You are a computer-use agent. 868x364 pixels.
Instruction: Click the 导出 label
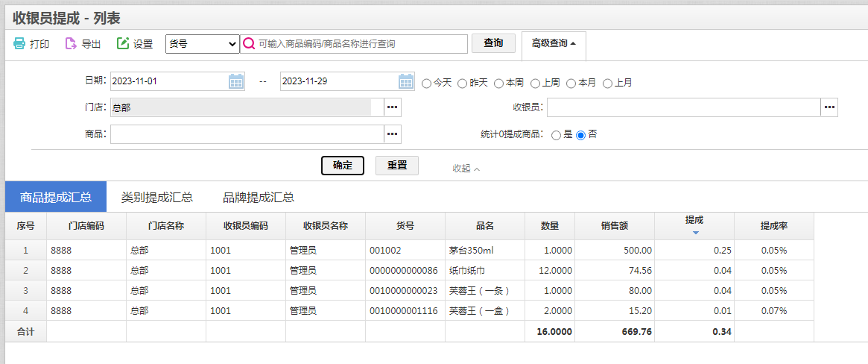[92, 44]
